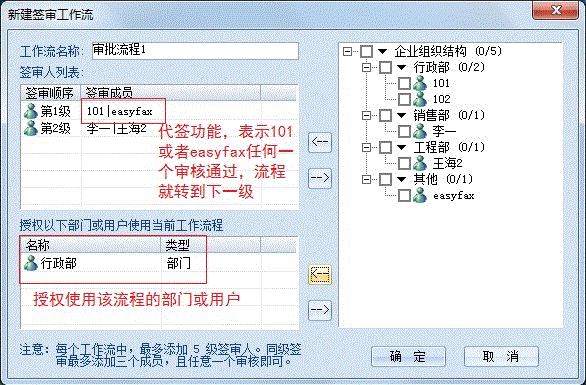Click the 取消 button

(x=501, y=357)
